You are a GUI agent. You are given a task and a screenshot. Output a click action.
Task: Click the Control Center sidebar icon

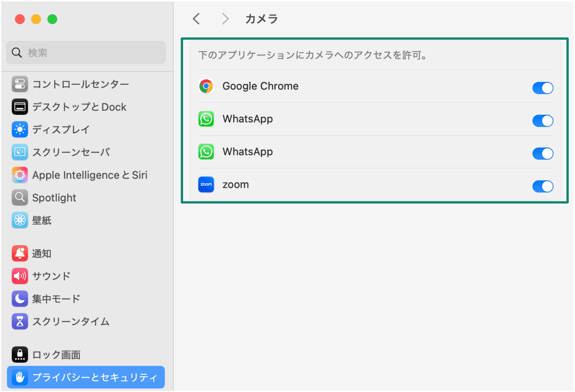click(x=20, y=84)
